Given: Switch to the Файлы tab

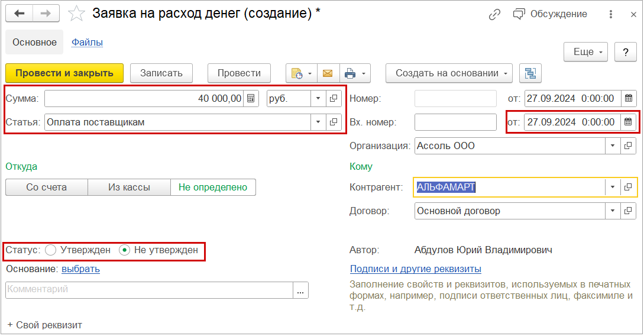Looking at the screenshot, I should point(88,43).
